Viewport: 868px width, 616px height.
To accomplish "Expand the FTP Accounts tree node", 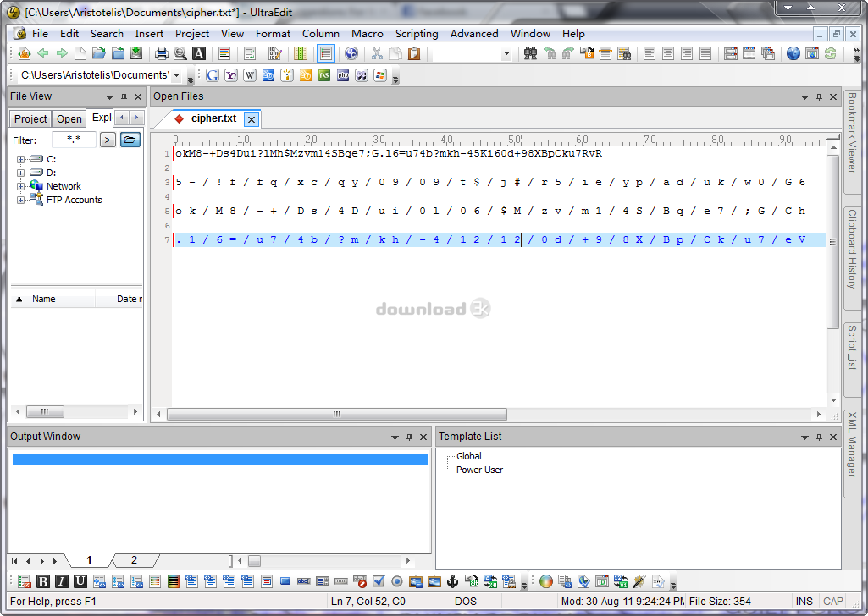I will (20, 200).
